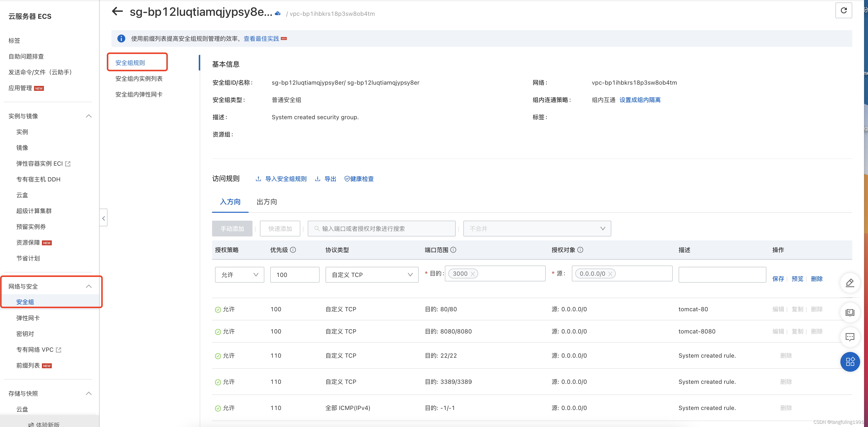Click 设置成组内隔离 link
868x427 pixels.
coord(640,100)
